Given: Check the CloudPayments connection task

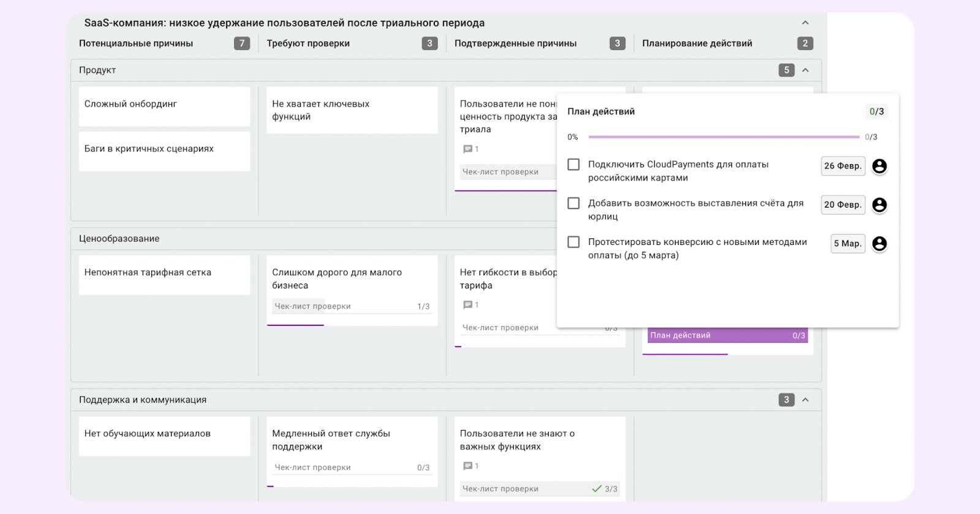Looking at the screenshot, I should tap(573, 165).
